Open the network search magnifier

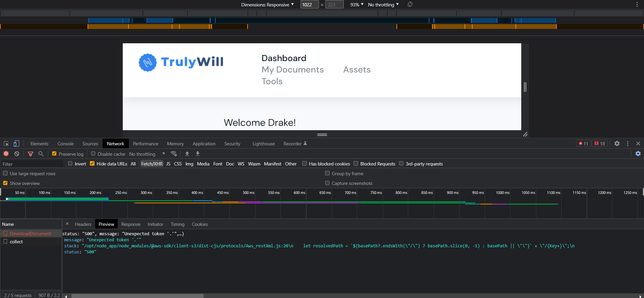point(41,154)
